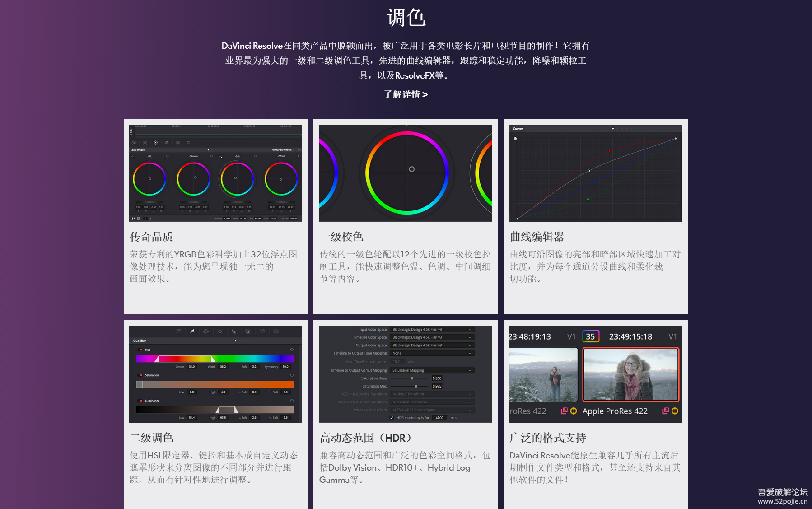This screenshot has height=509, width=812.
Task: Click the Contrast value field 1.000
Action: pyautogui.click(x=227, y=219)
